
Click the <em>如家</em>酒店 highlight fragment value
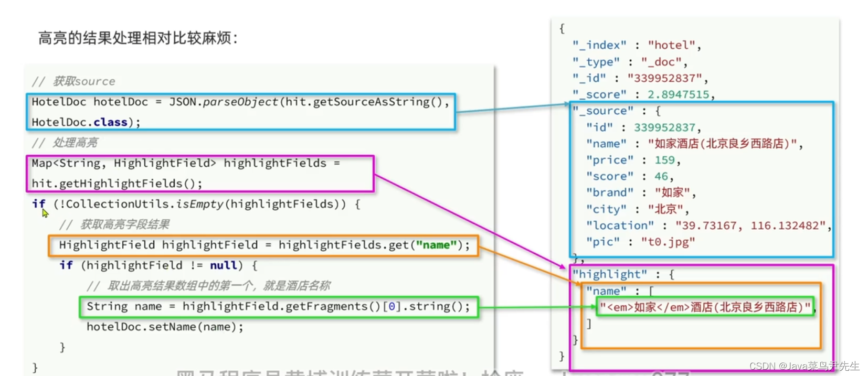707,307
